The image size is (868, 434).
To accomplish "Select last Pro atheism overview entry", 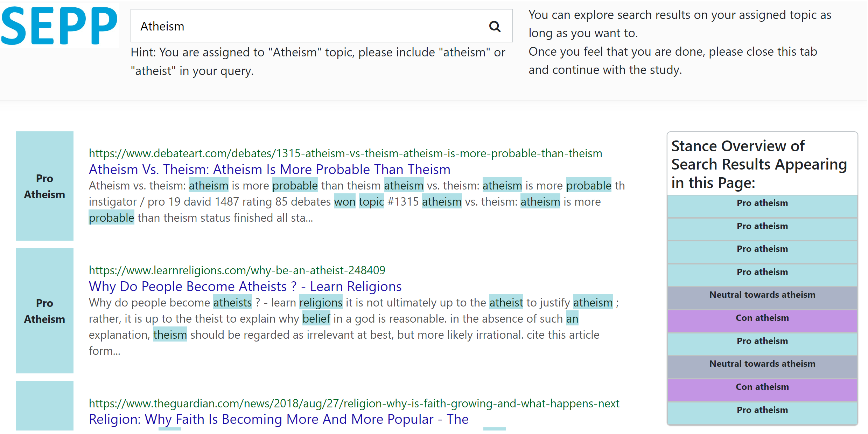I will (762, 413).
